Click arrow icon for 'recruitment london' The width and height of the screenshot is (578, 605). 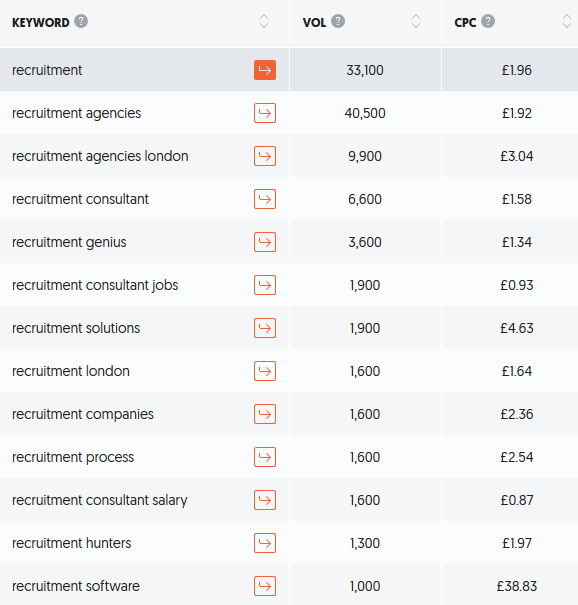[x=265, y=371]
